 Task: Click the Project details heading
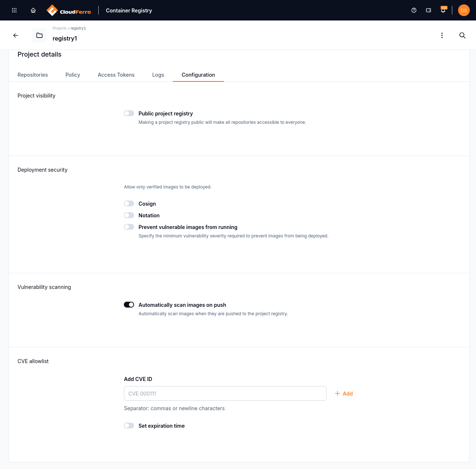point(39,54)
